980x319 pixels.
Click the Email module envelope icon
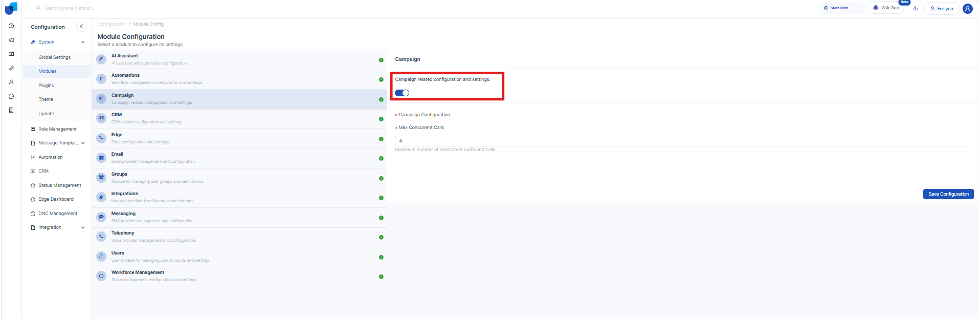click(x=101, y=158)
